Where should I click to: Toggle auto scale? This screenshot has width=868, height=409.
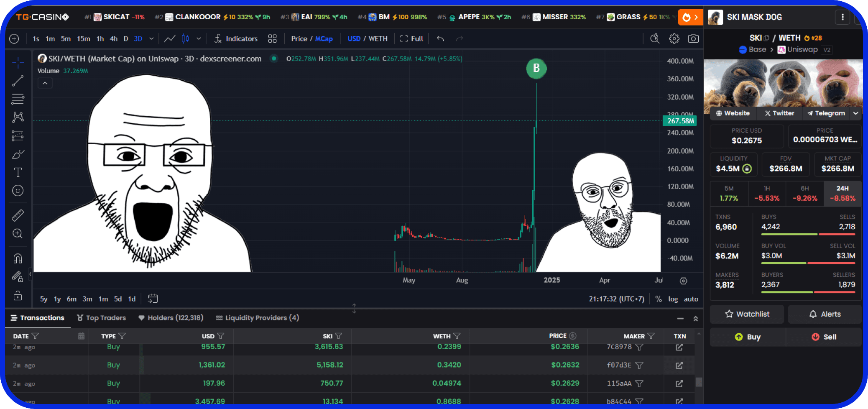click(x=691, y=299)
